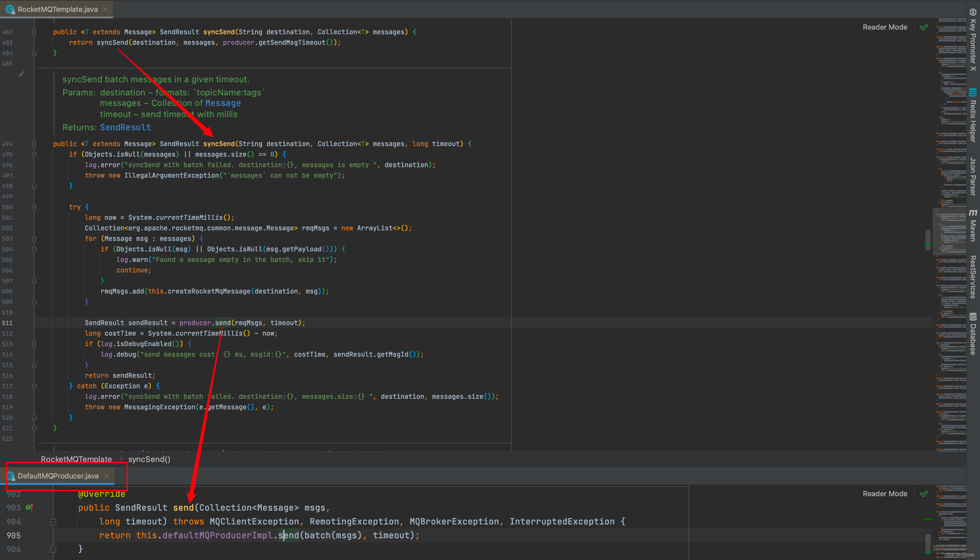Click the fold end marker on line 484
The height and width of the screenshot is (560, 980).
coord(34,53)
